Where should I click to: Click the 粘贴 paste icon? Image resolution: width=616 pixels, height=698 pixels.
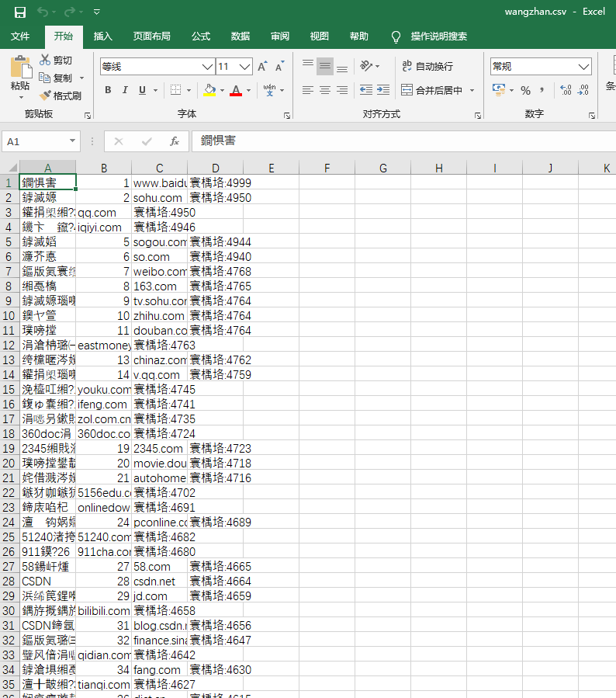(20, 67)
